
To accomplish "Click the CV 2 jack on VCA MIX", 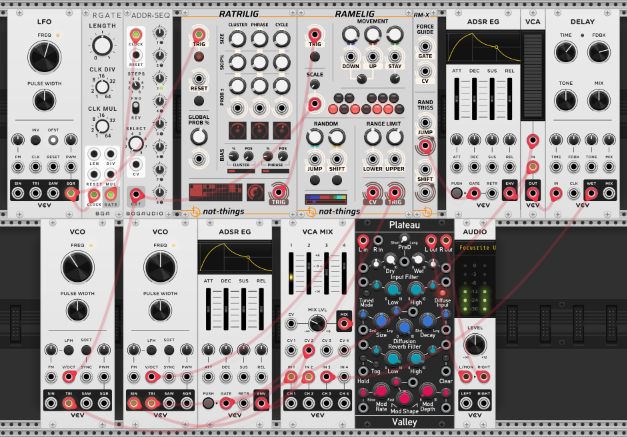I will coord(309,351).
